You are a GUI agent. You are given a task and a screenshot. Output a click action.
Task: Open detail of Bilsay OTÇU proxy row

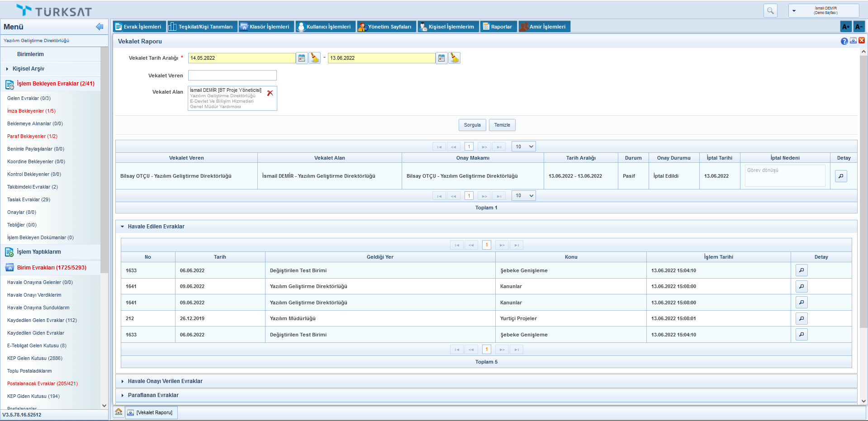coord(840,176)
